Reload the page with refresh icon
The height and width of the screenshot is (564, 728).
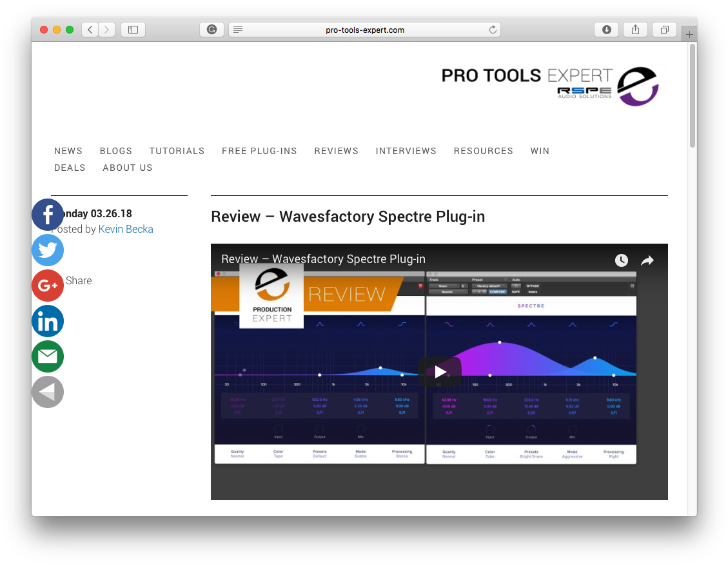(493, 30)
